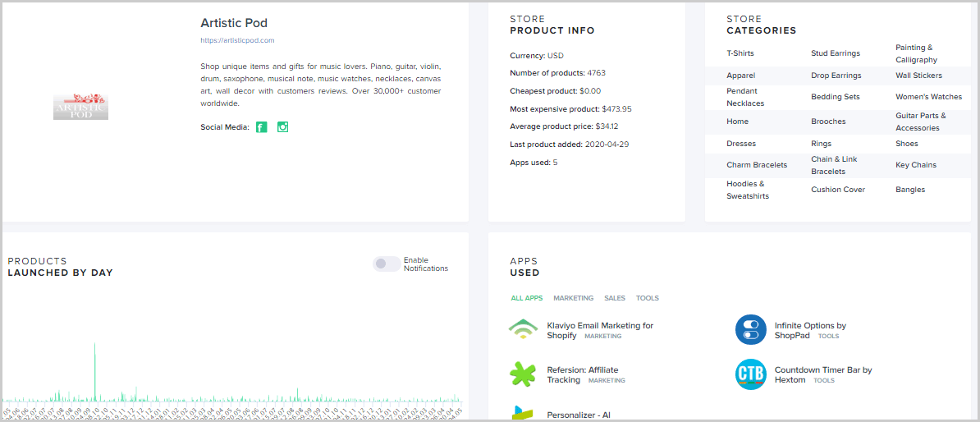Select the ALL APPS tab

click(x=527, y=298)
